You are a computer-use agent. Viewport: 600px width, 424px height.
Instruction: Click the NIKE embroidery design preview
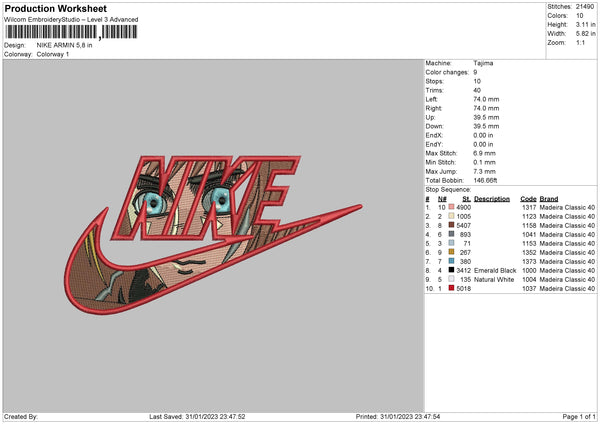click(213, 234)
